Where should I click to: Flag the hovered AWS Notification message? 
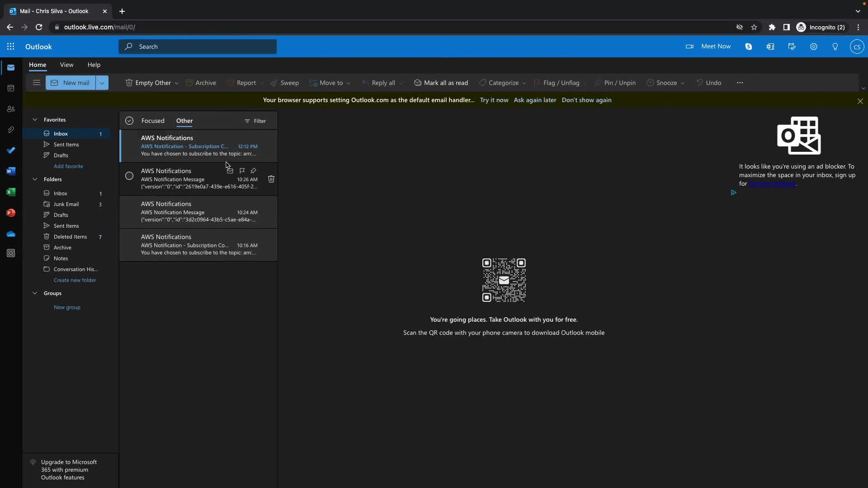242,171
